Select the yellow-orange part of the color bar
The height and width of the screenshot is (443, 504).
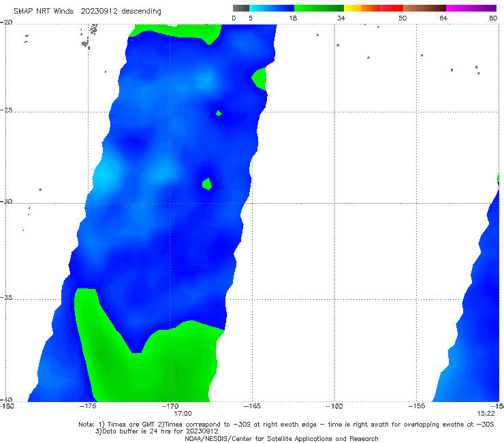tap(361, 8)
